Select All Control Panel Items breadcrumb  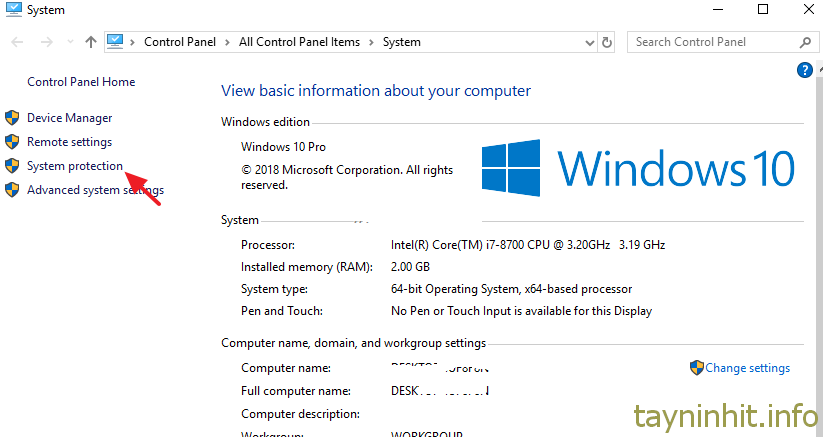click(302, 42)
